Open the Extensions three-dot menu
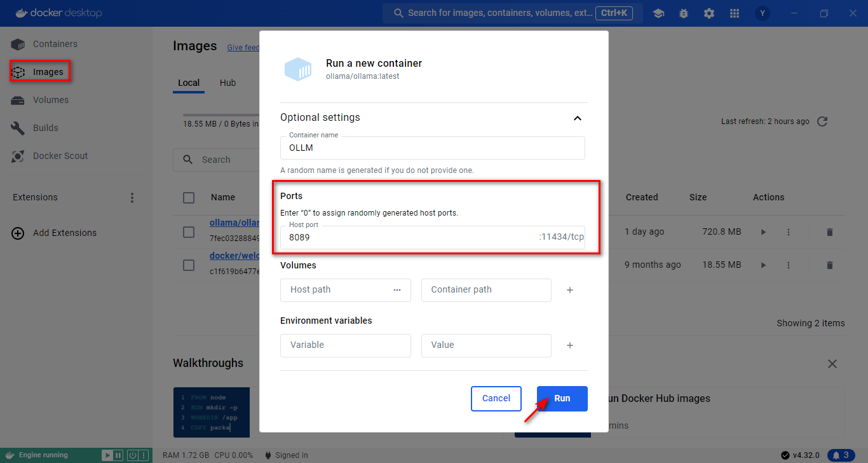The width and height of the screenshot is (868, 463). pos(132,198)
